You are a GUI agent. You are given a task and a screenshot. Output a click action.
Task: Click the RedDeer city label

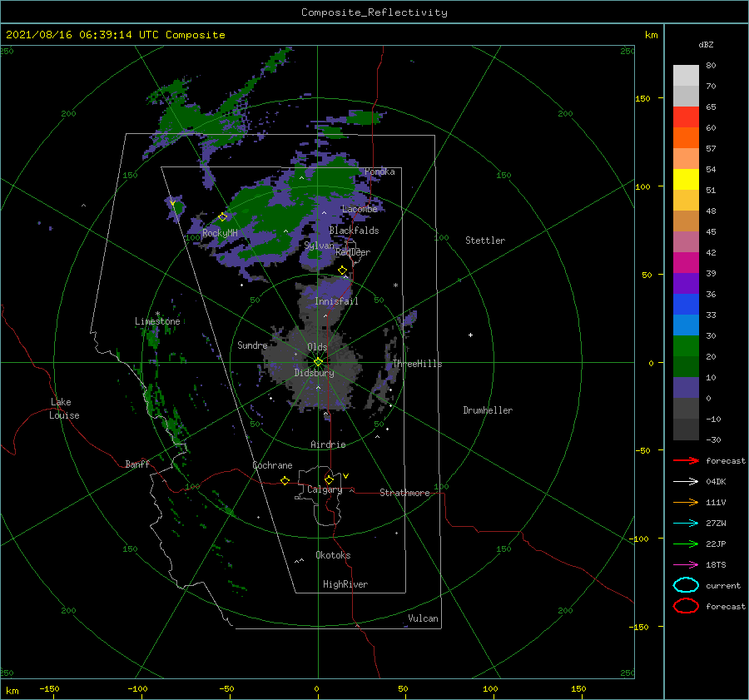pos(353,252)
